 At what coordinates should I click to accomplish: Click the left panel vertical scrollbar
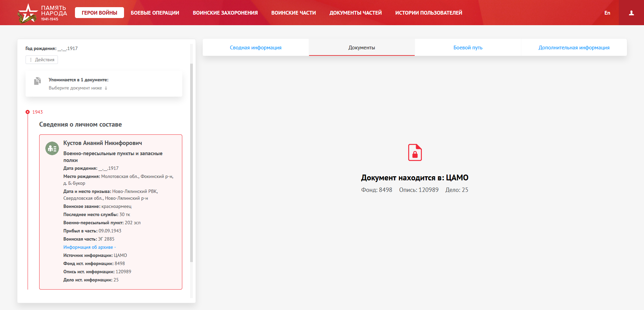pos(191,163)
